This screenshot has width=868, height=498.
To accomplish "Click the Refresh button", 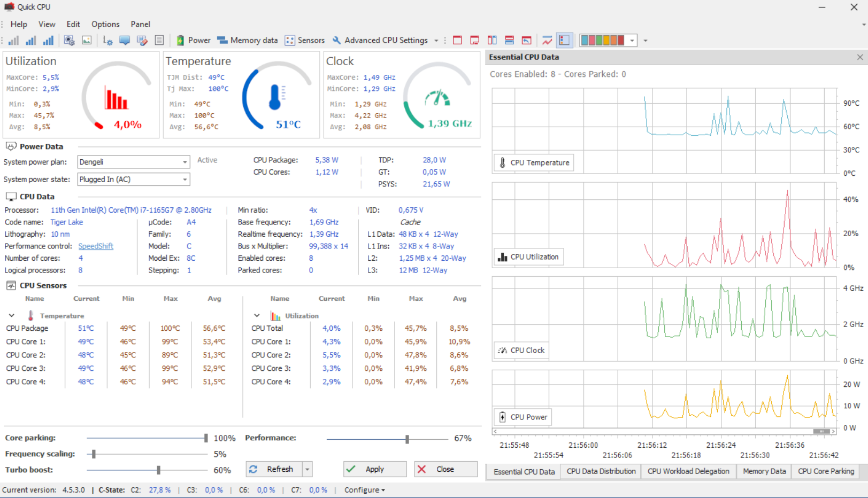I will [274, 469].
